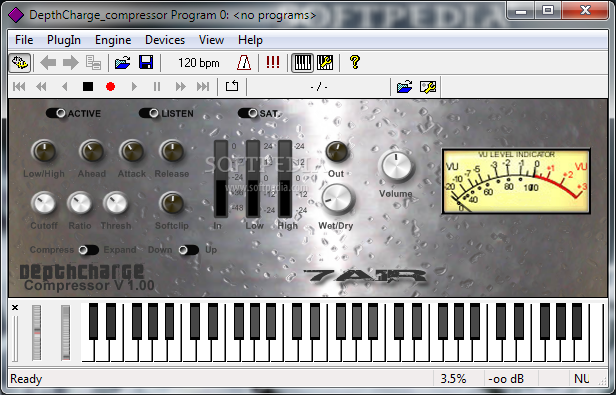Click the pause button
Screen dimensions: 616x395
(x=157, y=86)
